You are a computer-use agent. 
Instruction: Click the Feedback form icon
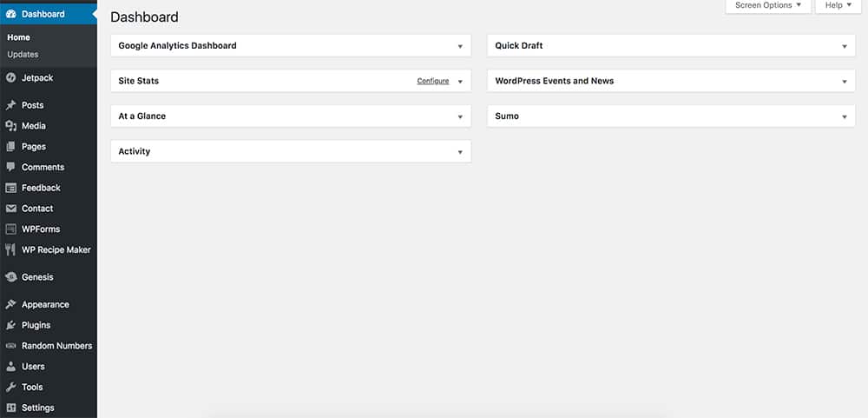pyautogui.click(x=10, y=188)
